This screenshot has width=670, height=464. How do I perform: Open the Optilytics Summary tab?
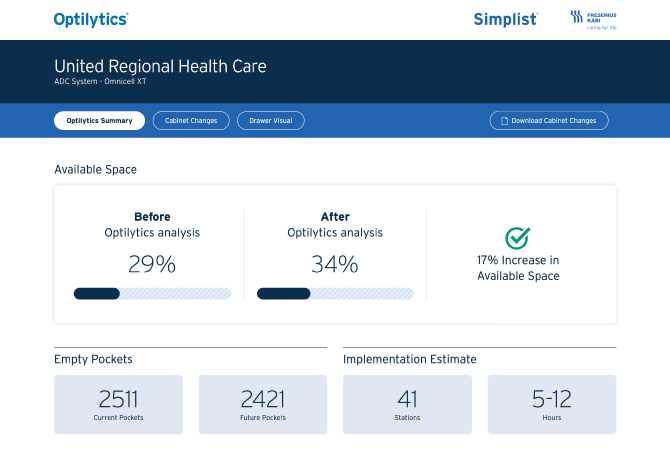tap(99, 121)
